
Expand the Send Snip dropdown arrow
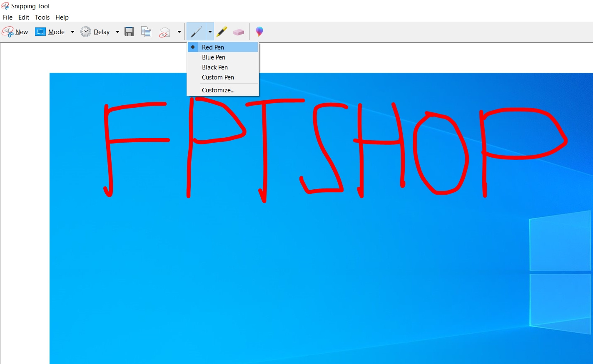[x=179, y=32]
